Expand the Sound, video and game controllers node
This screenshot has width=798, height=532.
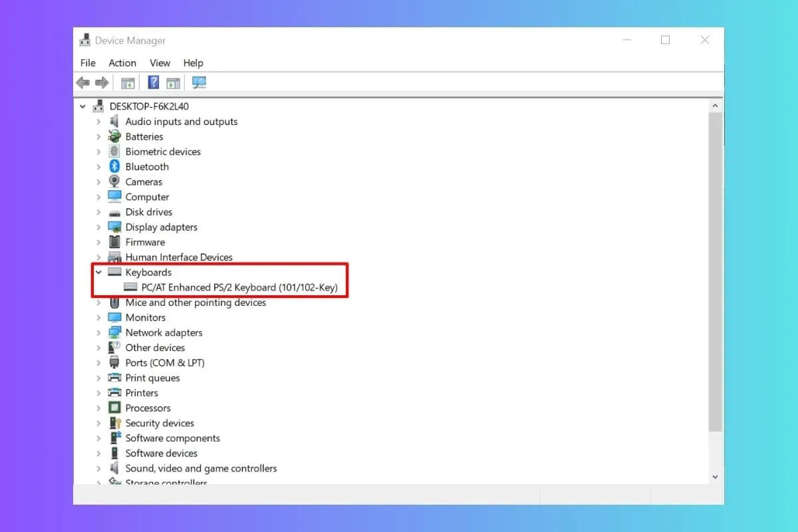click(x=98, y=468)
